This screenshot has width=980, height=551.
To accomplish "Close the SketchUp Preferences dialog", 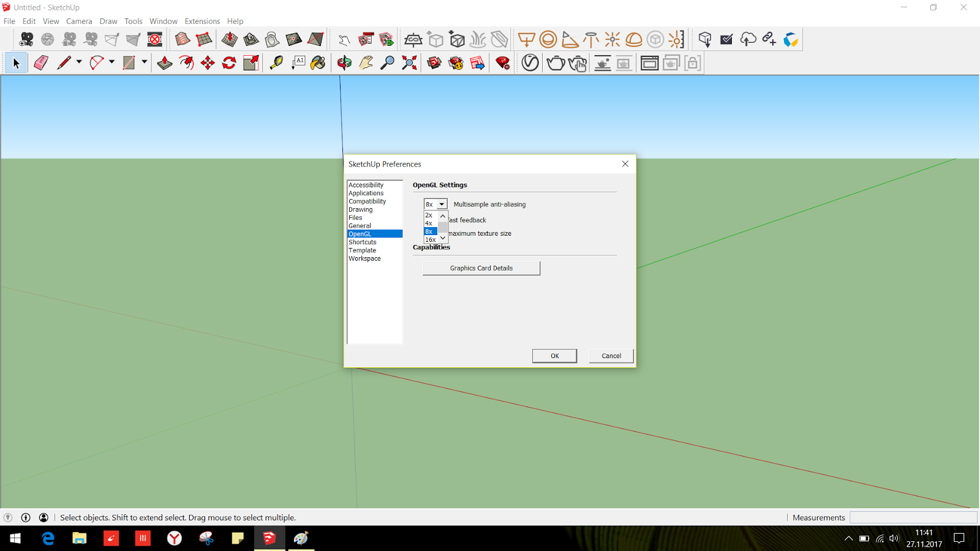I will (x=625, y=164).
